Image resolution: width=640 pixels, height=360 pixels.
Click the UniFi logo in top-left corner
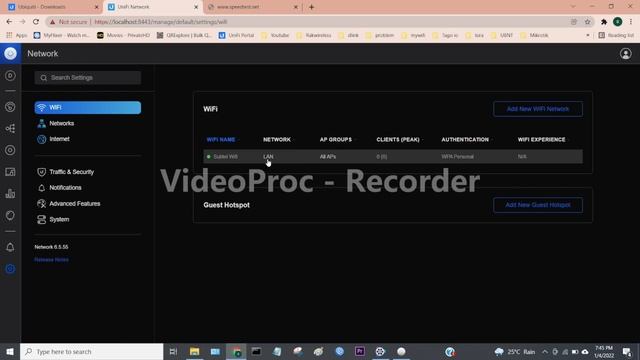click(10, 53)
